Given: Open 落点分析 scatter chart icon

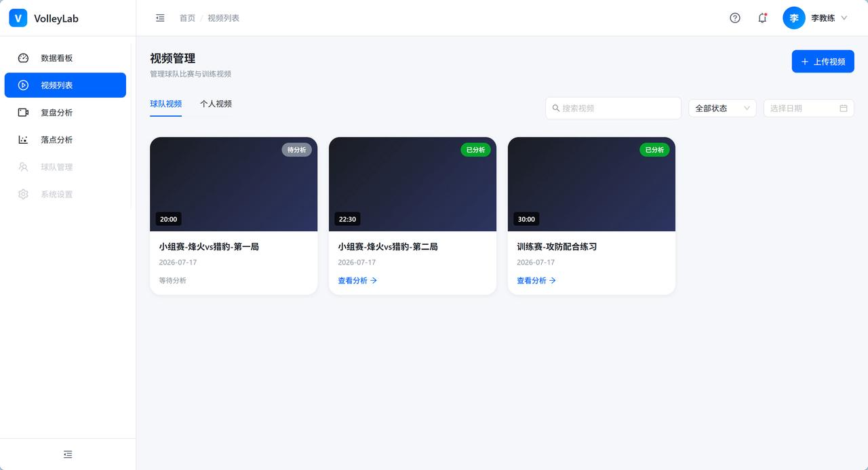Looking at the screenshot, I should (x=23, y=140).
